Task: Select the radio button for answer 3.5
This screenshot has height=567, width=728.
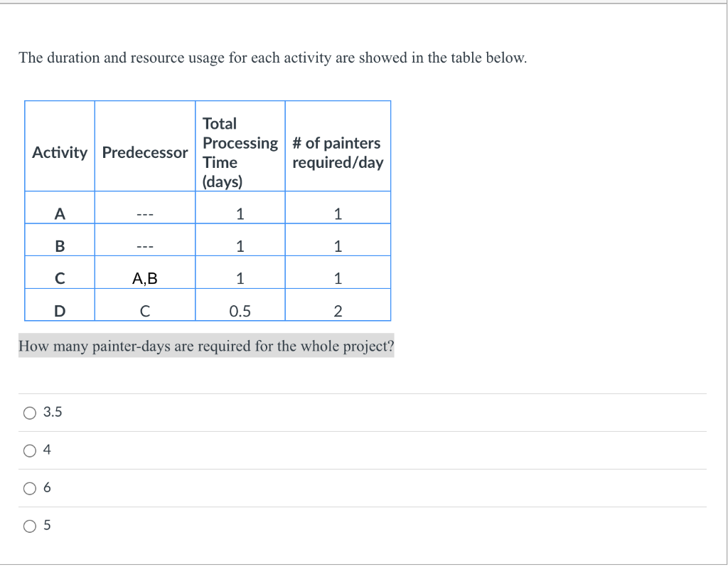Action: point(29,411)
